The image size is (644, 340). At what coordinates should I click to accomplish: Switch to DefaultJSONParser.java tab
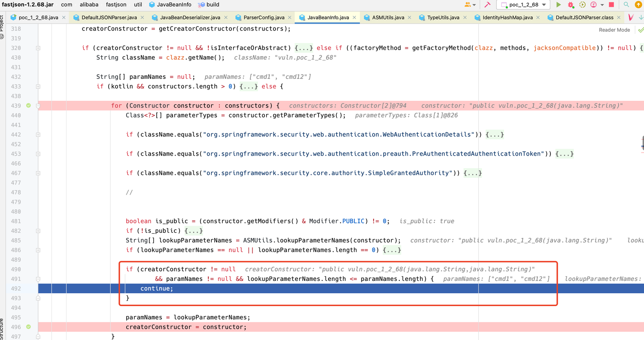pos(109,18)
